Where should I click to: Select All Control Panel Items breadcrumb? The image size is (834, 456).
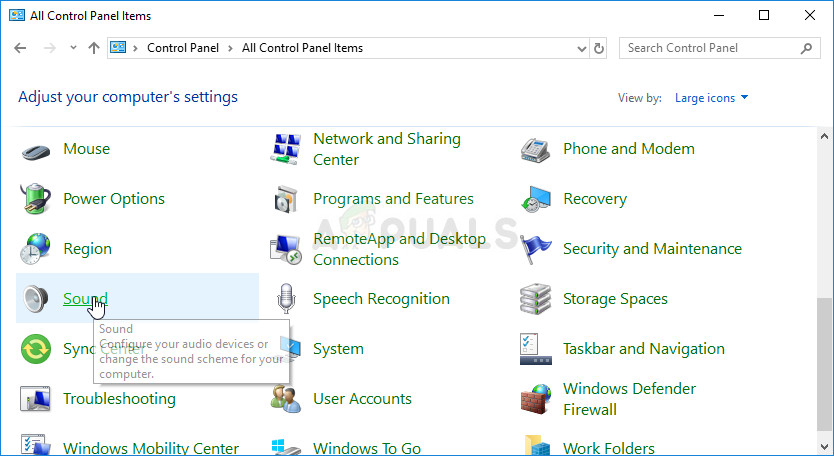point(302,48)
